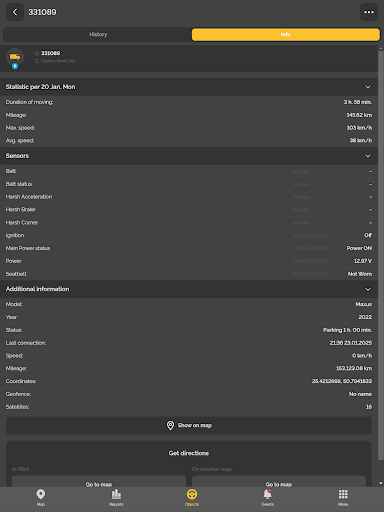Click the location pin in Show on map
This screenshot has width=384, height=512.
click(170, 425)
